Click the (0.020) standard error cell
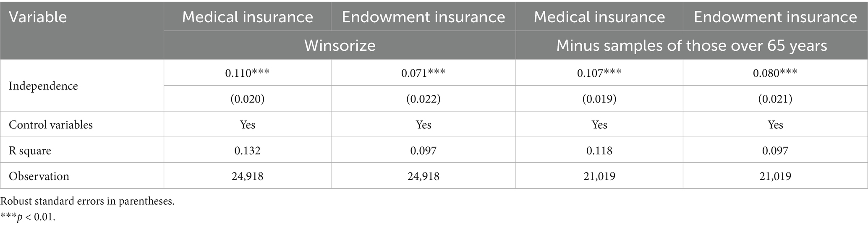The width and height of the screenshot is (868, 227). pyautogui.click(x=247, y=99)
